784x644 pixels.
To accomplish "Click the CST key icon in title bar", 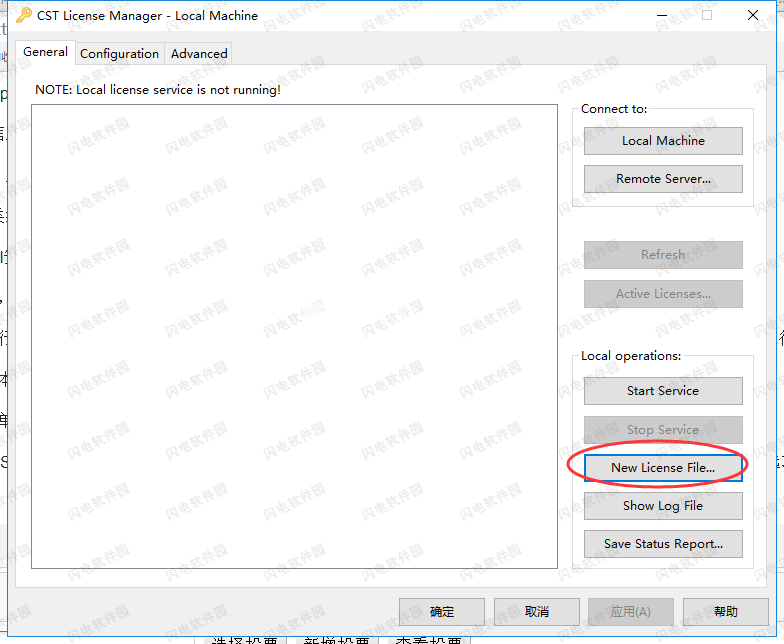I will pyautogui.click(x=24, y=16).
